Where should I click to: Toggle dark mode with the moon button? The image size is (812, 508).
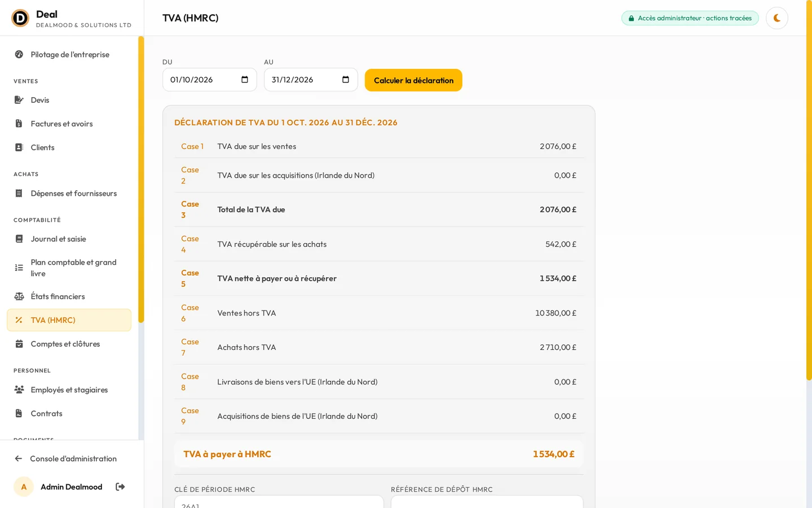click(777, 18)
